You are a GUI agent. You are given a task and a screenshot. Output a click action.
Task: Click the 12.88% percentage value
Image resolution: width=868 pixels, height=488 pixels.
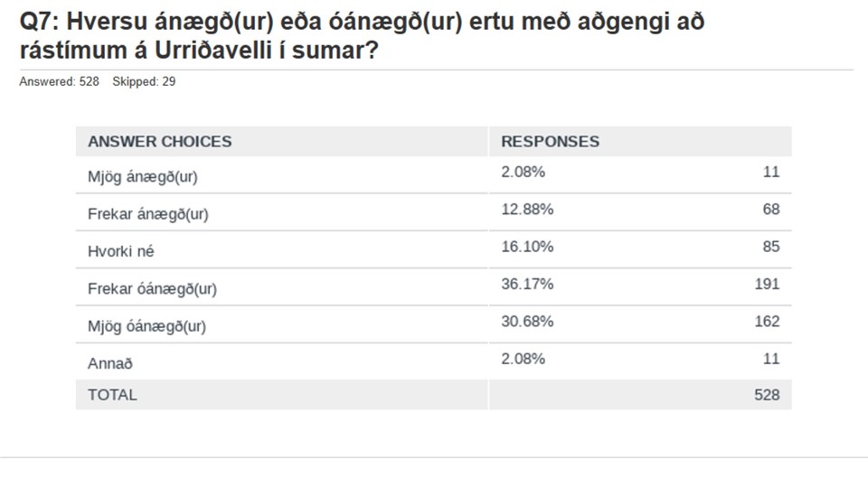[527, 210]
